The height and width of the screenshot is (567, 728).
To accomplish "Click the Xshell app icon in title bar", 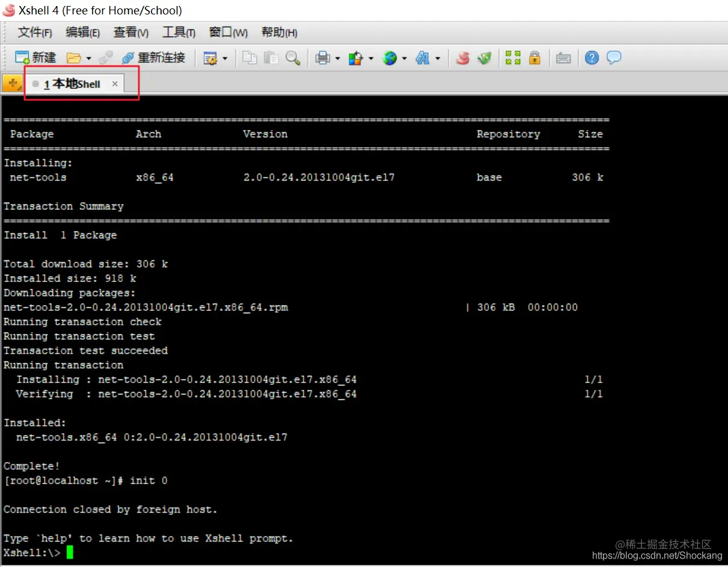I will (9, 10).
